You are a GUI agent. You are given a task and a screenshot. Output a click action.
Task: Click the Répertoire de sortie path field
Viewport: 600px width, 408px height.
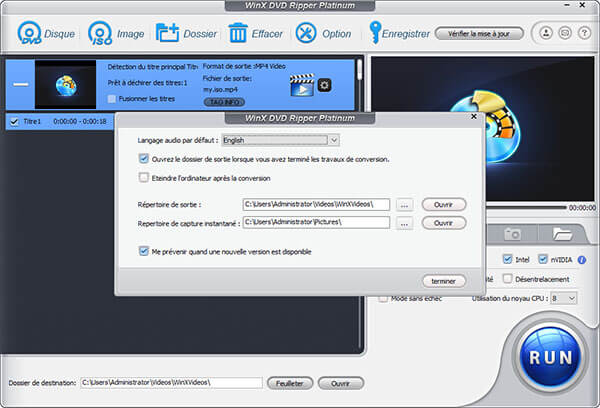305,204
